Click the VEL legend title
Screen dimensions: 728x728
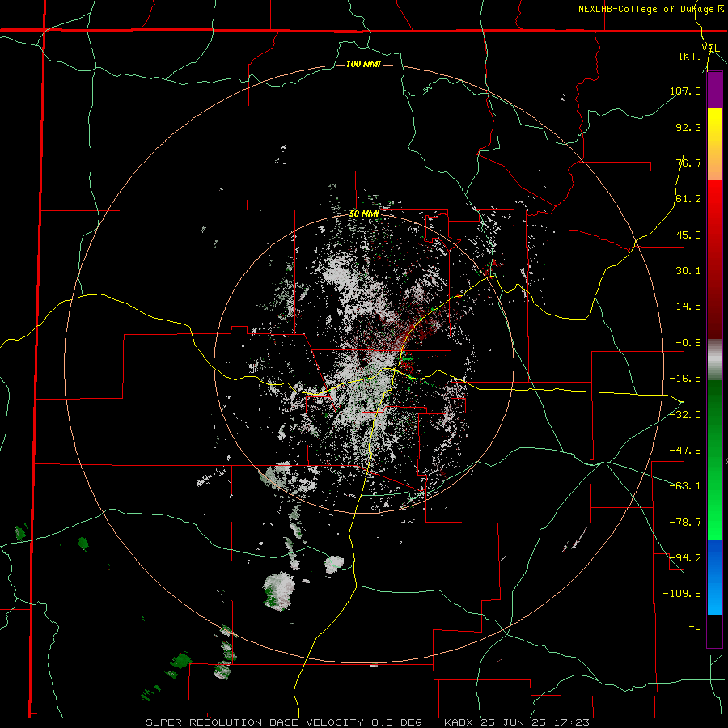pyautogui.click(x=710, y=48)
